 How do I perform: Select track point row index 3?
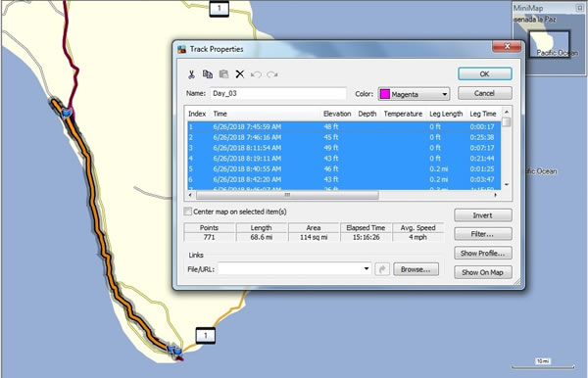(x=344, y=148)
